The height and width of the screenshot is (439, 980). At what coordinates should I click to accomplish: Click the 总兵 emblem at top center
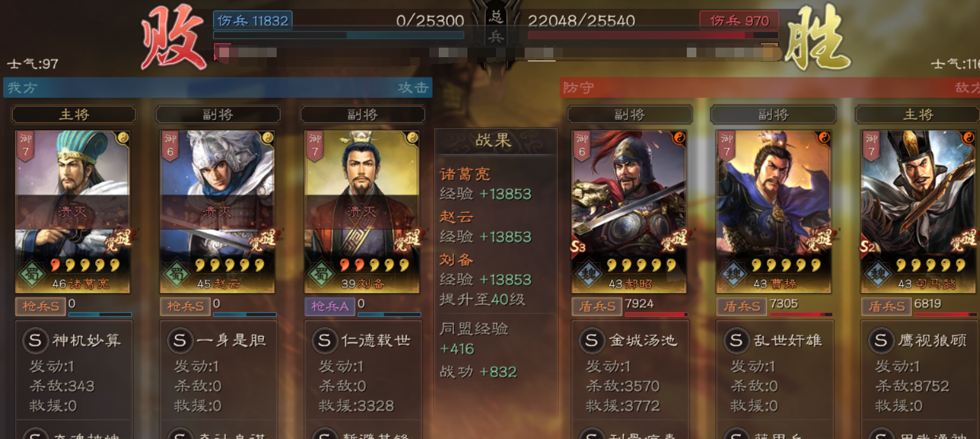[495, 27]
